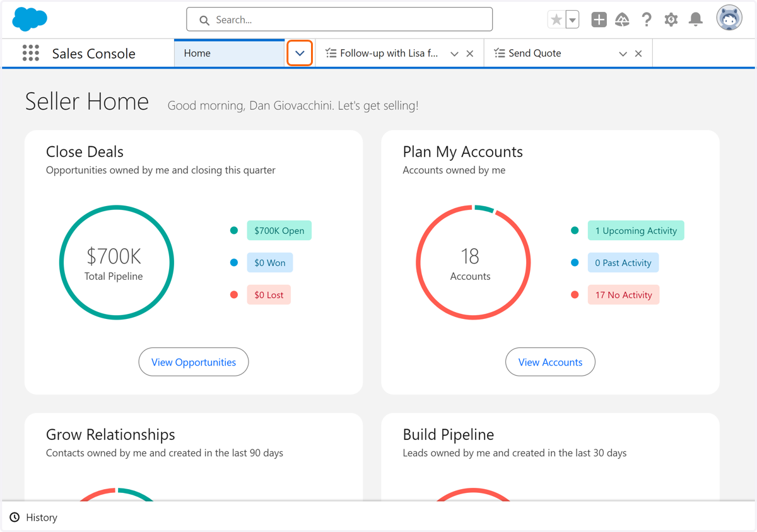Click 'Contacts owned by me' subtitle text
757x532 pixels.
pyautogui.click(x=165, y=453)
